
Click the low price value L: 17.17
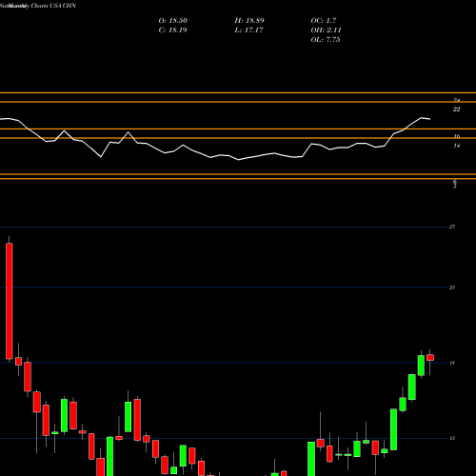[x=249, y=30]
